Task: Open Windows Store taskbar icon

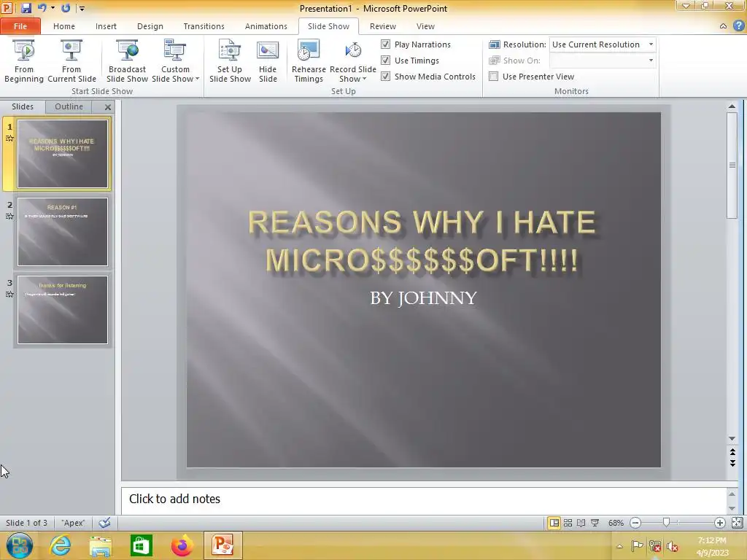Action: coord(141,545)
